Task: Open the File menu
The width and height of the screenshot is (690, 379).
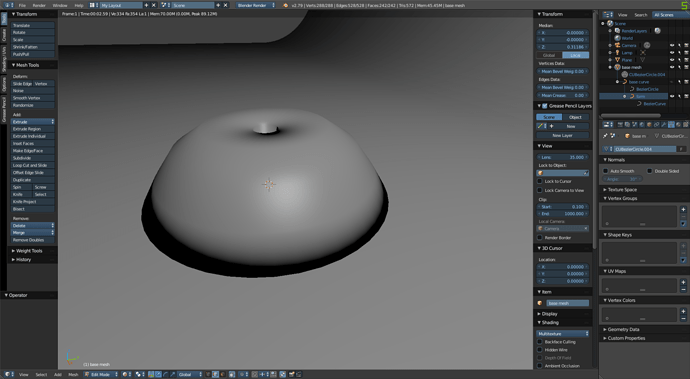Action: (x=22, y=5)
